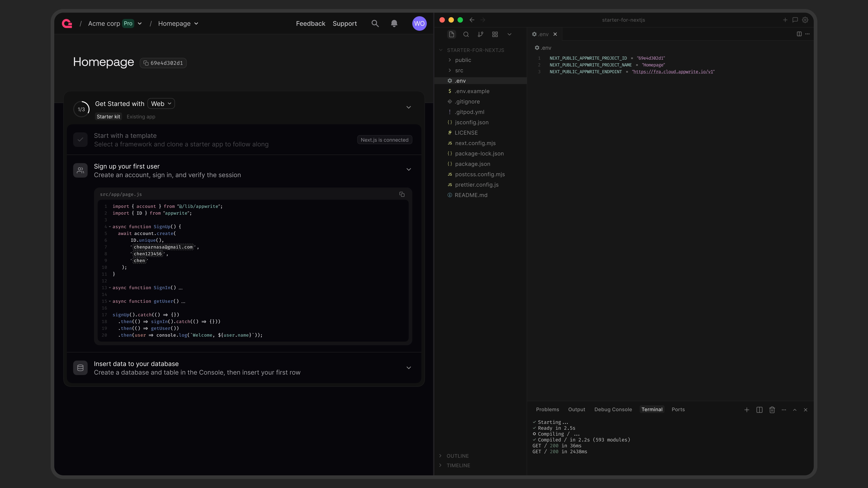Open the activity bar overflow chevron

point(509,34)
